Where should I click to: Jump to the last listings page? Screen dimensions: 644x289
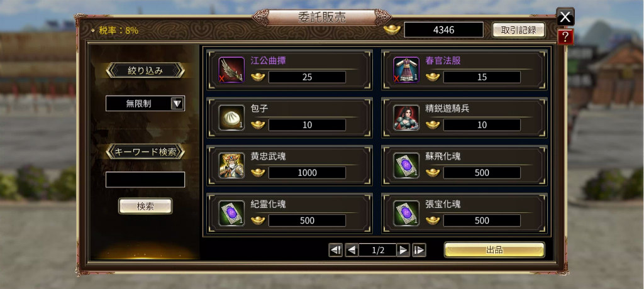coord(419,250)
